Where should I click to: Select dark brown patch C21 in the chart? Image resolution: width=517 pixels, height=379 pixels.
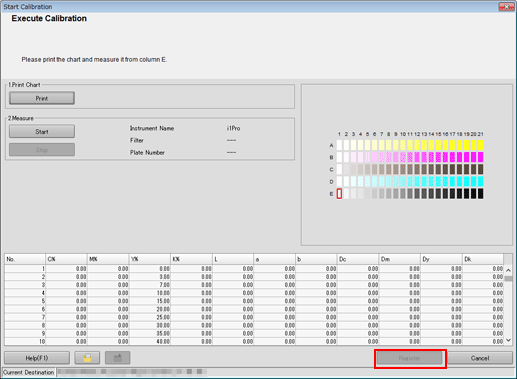(480, 169)
